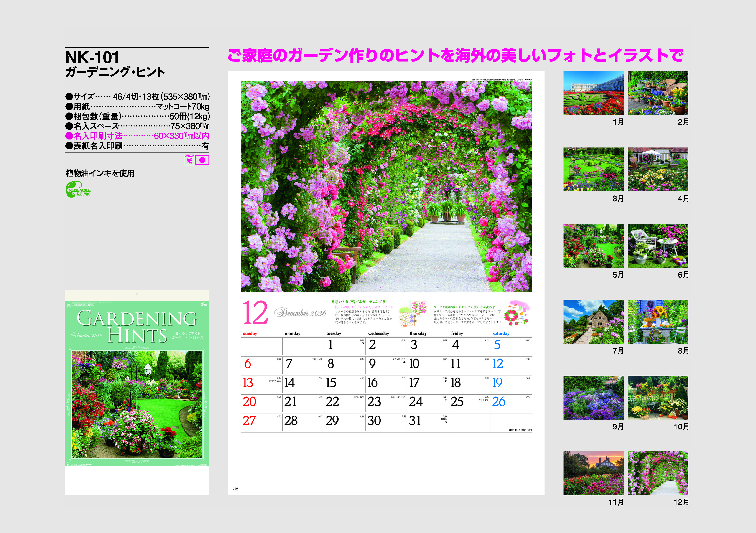Click the large rose arch photo
Viewport: 756px width, 533px height.
click(x=386, y=186)
